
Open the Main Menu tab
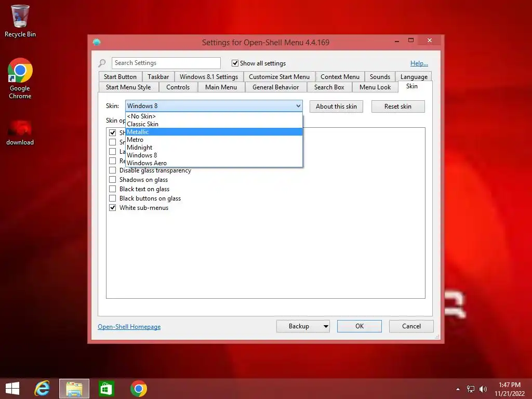click(x=221, y=87)
